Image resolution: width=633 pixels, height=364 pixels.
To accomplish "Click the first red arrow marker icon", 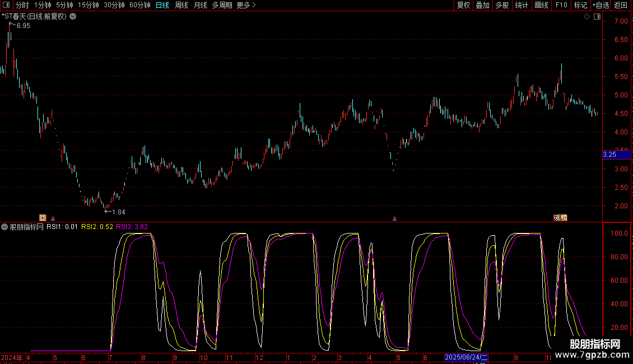I will 53,218.
